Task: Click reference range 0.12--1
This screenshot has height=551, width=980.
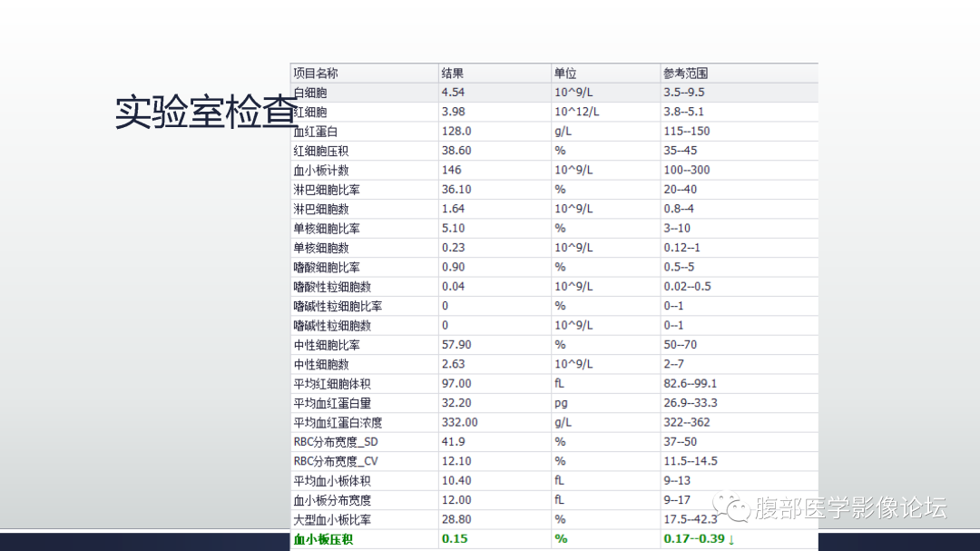Action: [x=681, y=248]
